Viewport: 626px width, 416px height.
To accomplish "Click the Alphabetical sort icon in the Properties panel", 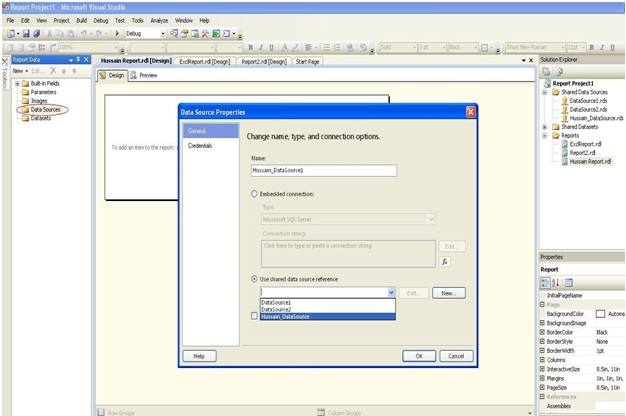I will [555, 283].
